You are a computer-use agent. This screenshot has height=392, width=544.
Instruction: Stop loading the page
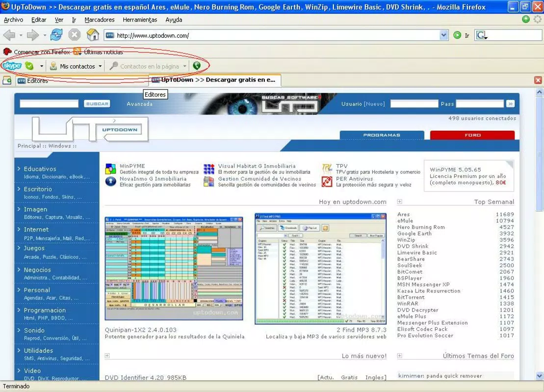[x=74, y=35]
